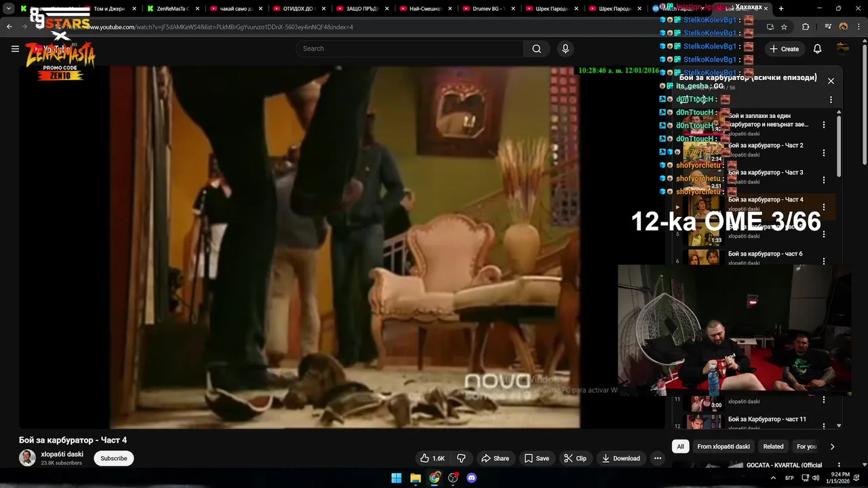Image resolution: width=868 pixels, height=488 pixels.
Task: Open the YouTube account avatar menu
Action: 843,49
